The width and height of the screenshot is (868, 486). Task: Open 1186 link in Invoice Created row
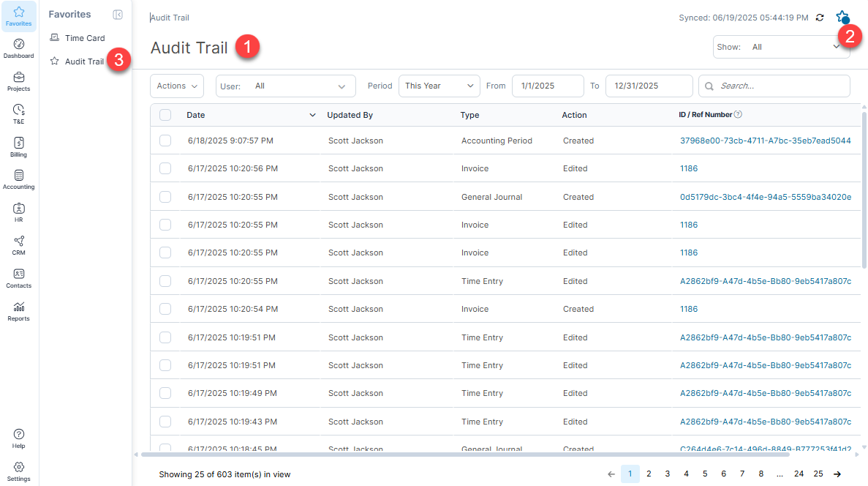tap(689, 309)
